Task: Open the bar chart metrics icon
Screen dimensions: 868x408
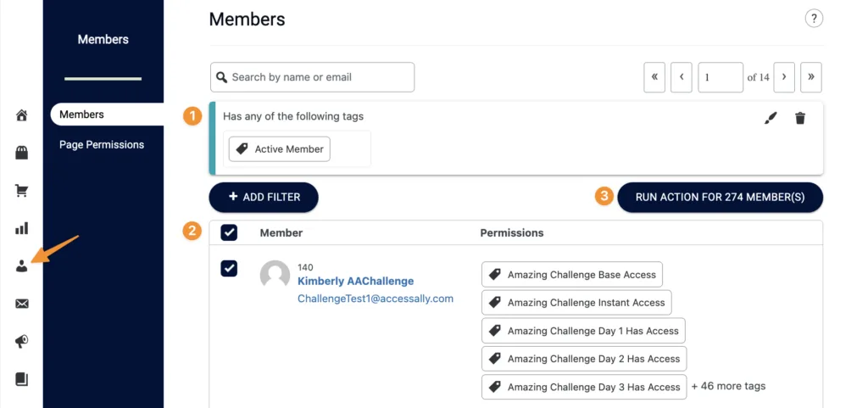Action: pos(22,228)
